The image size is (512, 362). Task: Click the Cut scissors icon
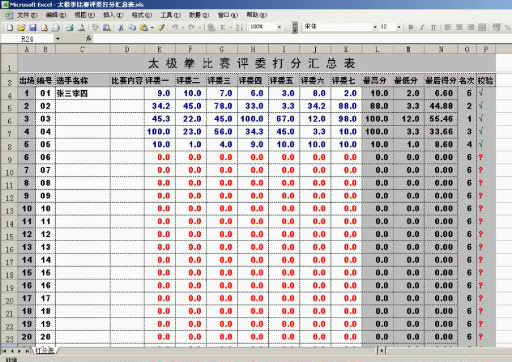pos(121,28)
